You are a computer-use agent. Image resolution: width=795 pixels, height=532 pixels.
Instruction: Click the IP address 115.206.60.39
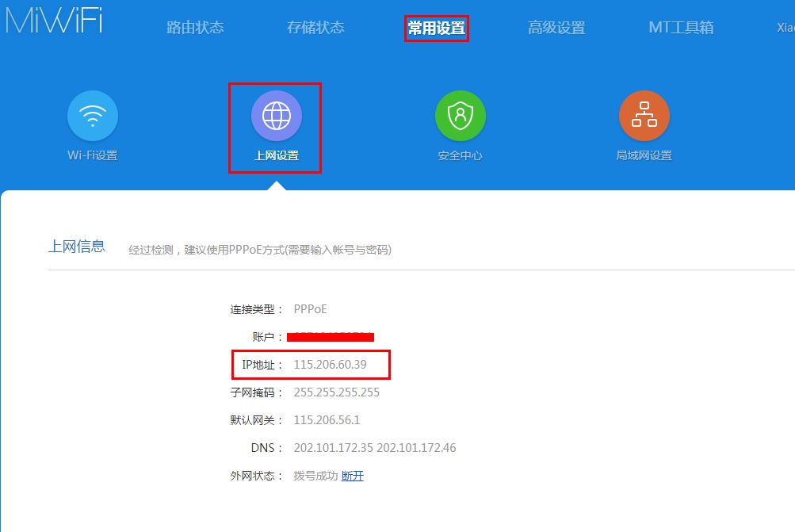(x=330, y=365)
